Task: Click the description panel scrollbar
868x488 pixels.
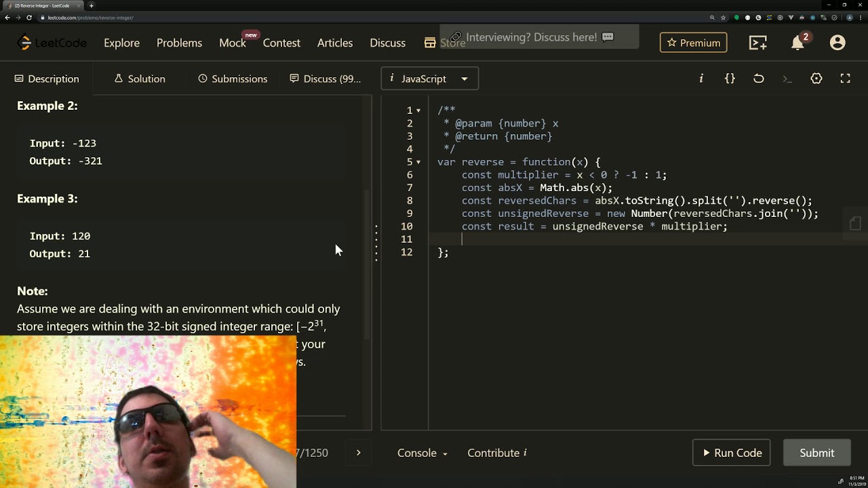Action: [368, 264]
